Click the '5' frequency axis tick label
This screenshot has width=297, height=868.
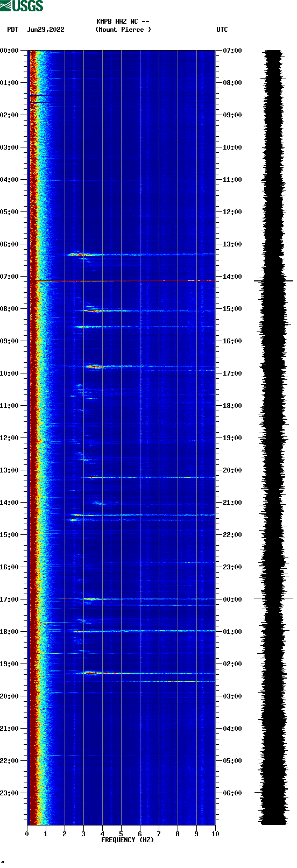coord(121,834)
